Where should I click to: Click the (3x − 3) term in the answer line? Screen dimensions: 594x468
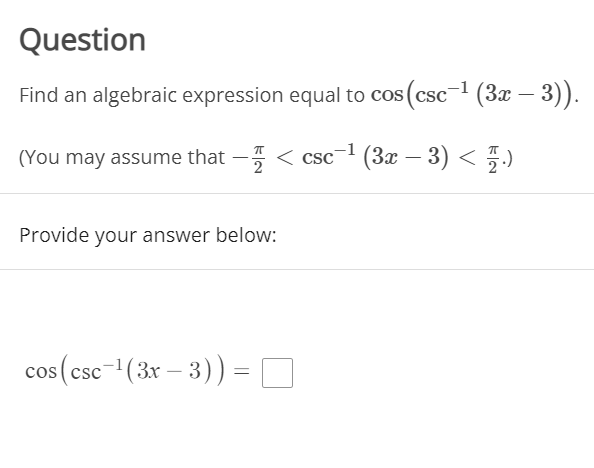coord(169,370)
